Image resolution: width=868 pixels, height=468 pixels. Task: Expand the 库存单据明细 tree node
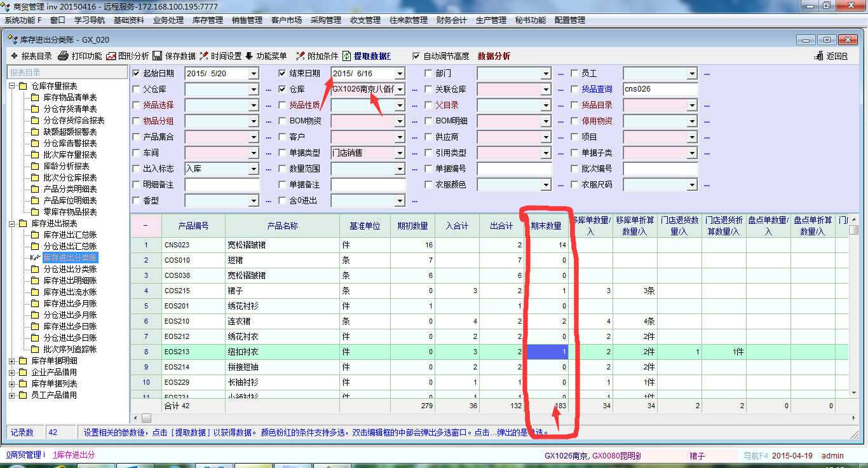click(12, 361)
